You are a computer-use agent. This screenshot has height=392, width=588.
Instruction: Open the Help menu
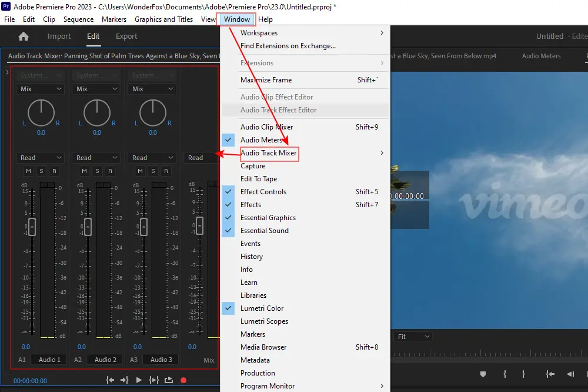(x=266, y=19)
